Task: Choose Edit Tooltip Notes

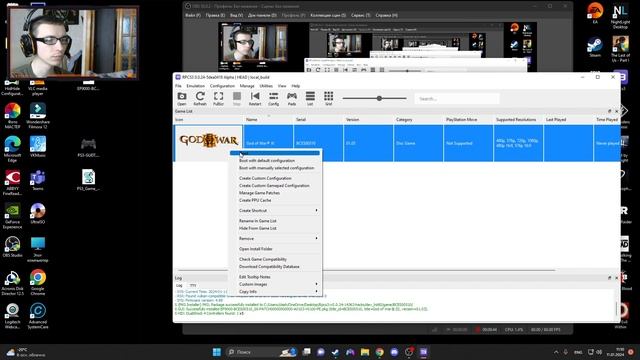Action: (x=276, y=277)
